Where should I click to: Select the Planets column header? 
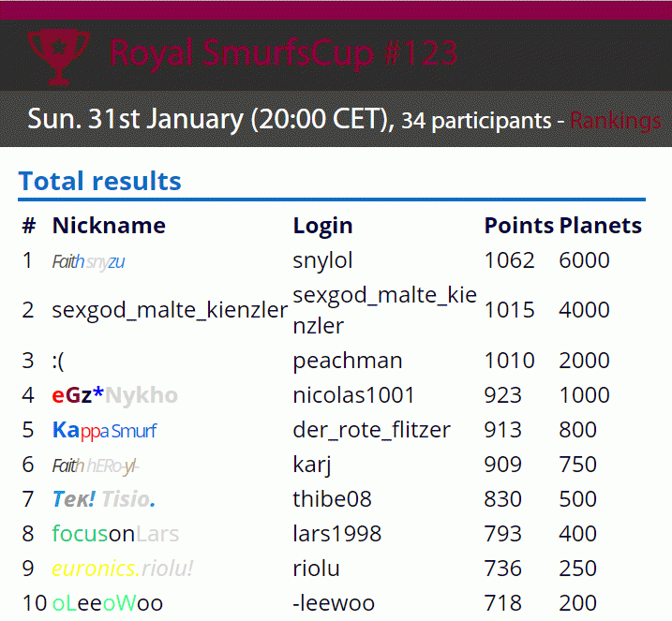tap(600, 226)
